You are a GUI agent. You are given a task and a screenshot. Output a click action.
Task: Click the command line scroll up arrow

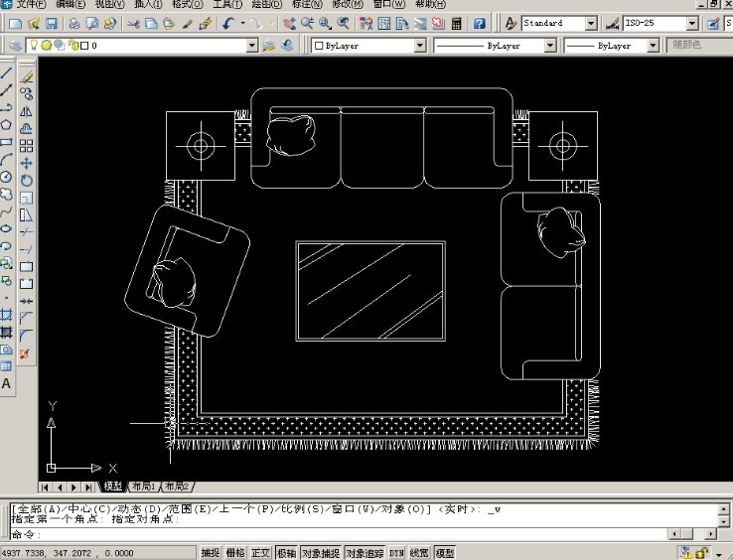point(724,508)
